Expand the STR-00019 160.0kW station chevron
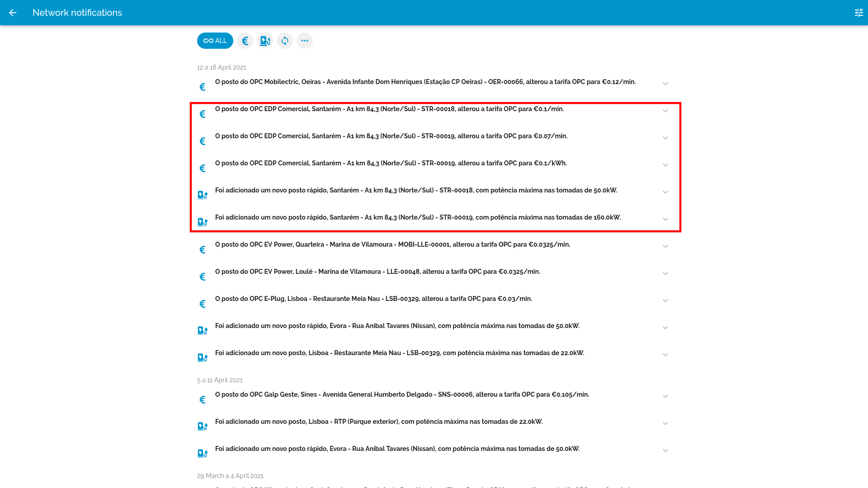868x488 pixels. [665, 219]
